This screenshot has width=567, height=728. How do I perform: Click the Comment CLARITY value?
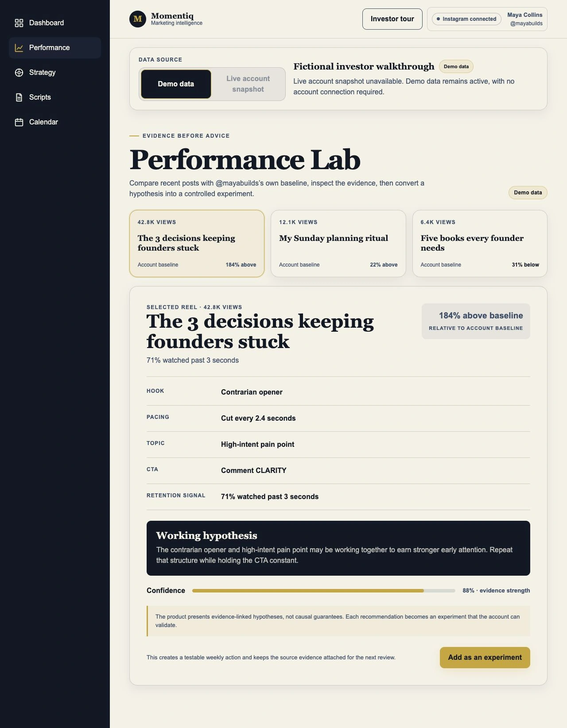coord(254,471)
